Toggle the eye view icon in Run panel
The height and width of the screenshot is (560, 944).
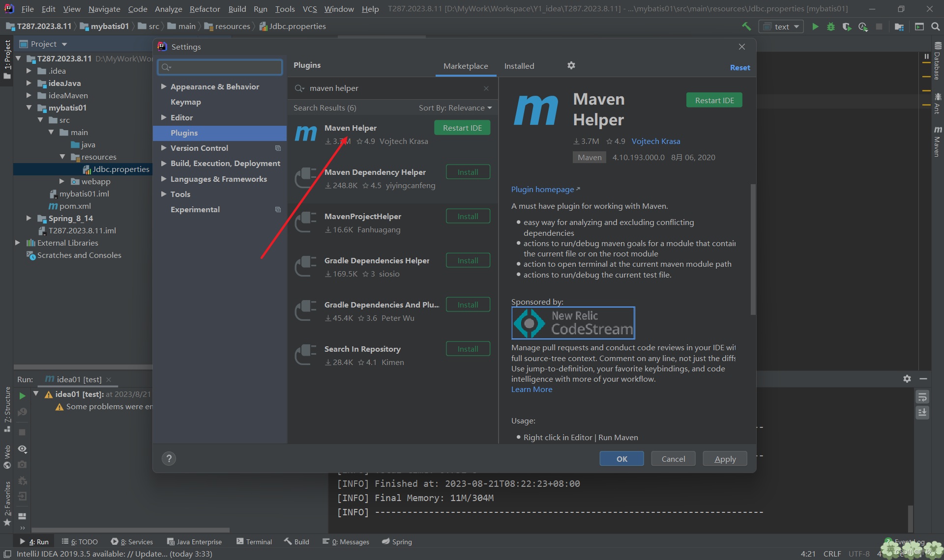coord(22,449)
